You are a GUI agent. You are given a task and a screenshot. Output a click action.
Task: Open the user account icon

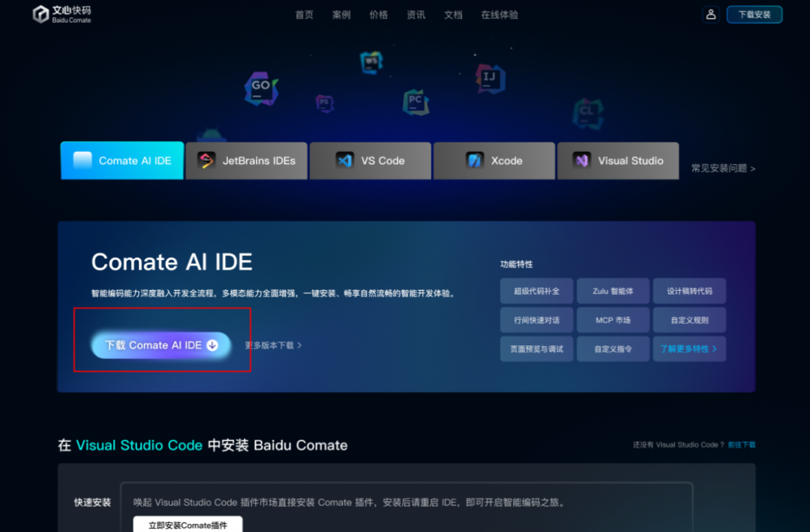(711, 14)
